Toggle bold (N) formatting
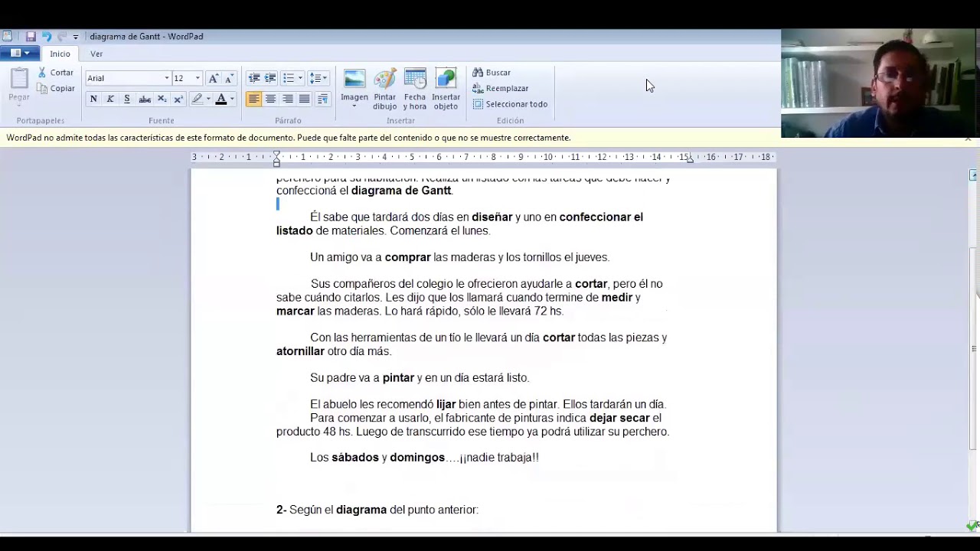Image resolution: width=980 pixels, height=551 pixels. tap(93, 99)
